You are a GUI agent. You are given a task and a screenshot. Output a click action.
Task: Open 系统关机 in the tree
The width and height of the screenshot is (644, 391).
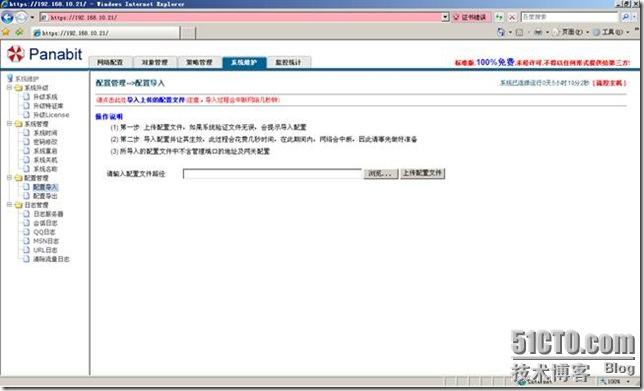[x=45, y=160]
